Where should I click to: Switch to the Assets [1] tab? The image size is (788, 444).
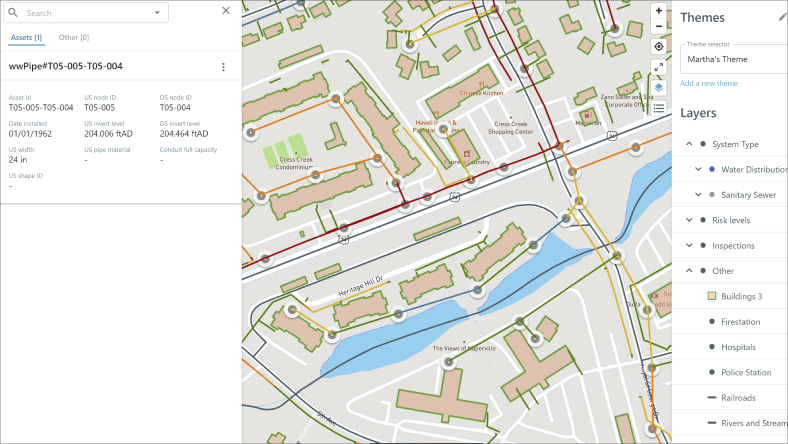tap(26, 37)
